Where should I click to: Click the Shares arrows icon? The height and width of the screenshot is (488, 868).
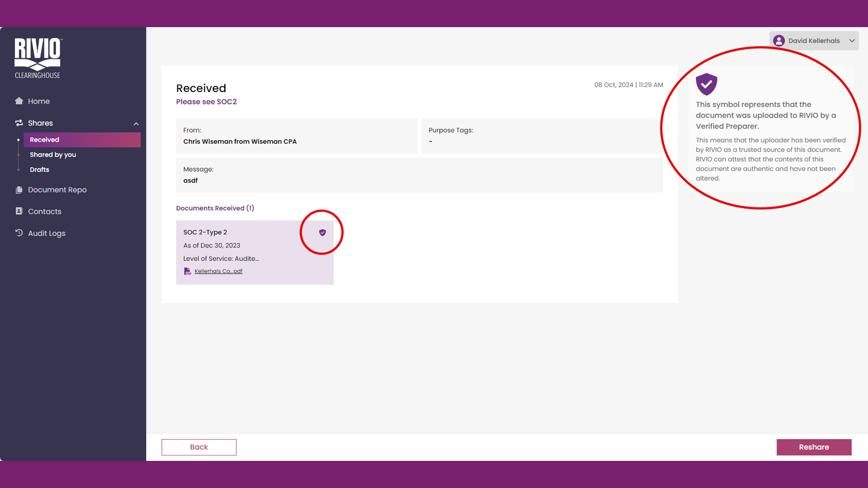pos(19,123)
